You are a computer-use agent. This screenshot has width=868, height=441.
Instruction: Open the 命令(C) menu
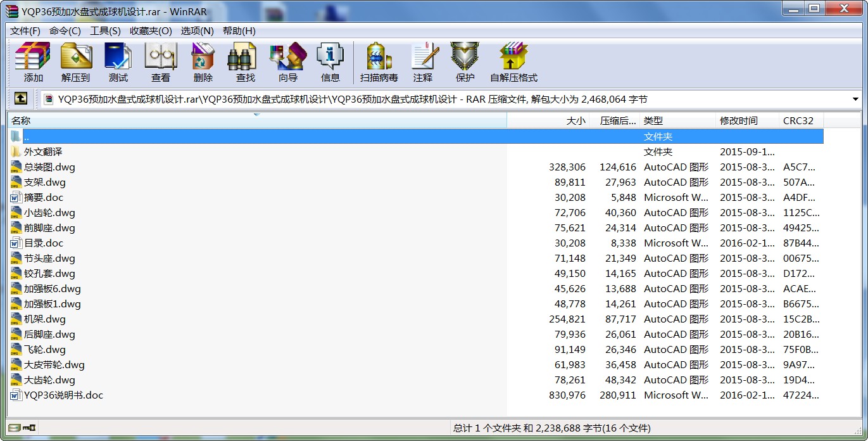(65, 30)
